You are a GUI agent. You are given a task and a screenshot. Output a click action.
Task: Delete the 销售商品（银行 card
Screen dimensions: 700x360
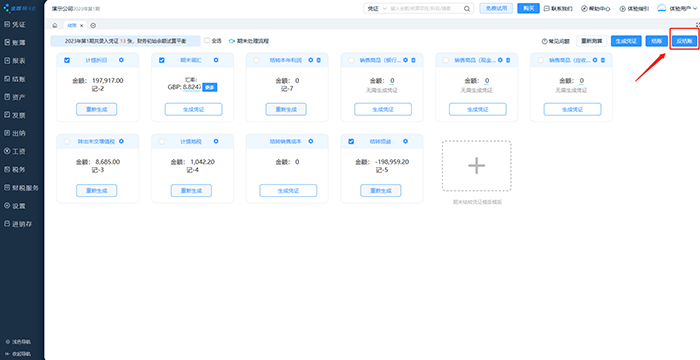point(413,60)
